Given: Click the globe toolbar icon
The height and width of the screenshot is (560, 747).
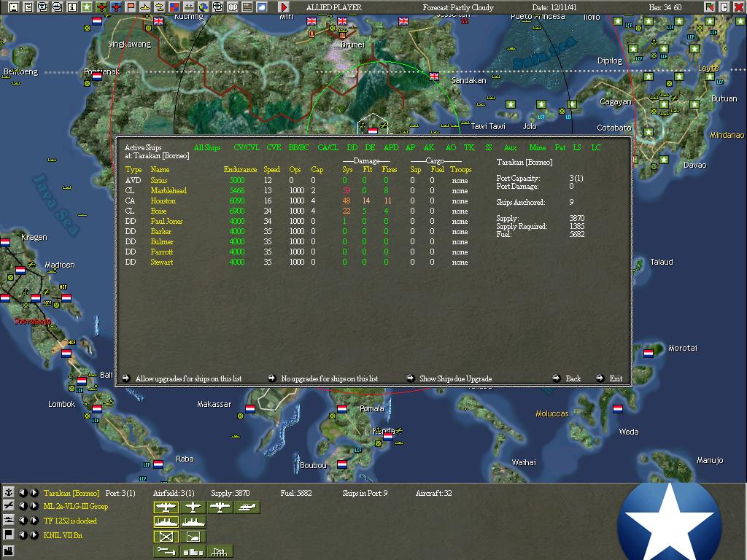Looking at the screenshot, I should coord(204,7).
